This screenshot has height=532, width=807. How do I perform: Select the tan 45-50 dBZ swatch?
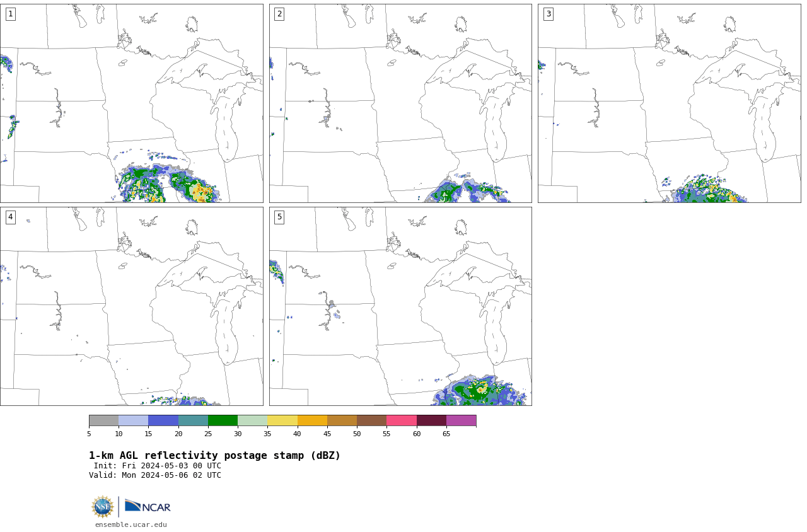(x=342, y=420)
